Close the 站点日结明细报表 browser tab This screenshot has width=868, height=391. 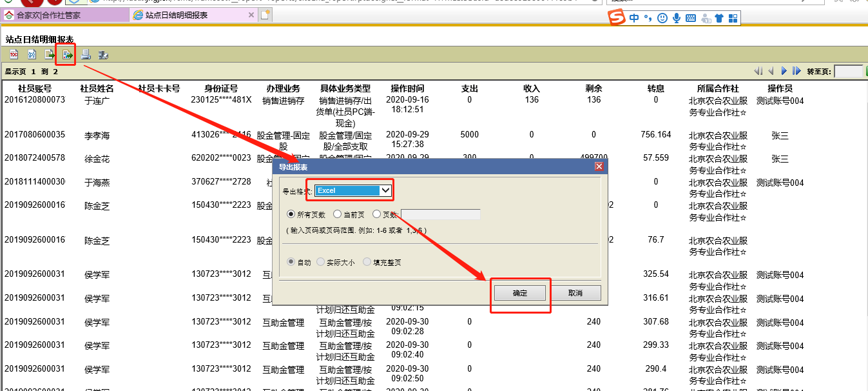click(251, 15)
